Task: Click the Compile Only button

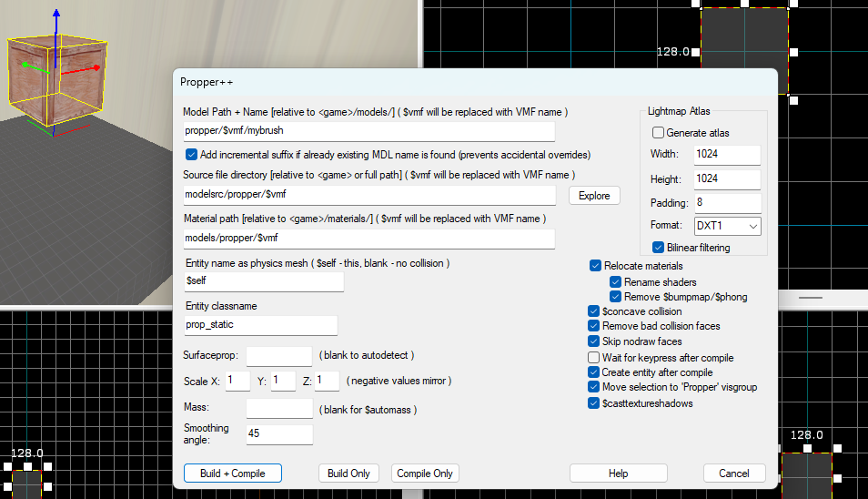Action: click(425, 473)
